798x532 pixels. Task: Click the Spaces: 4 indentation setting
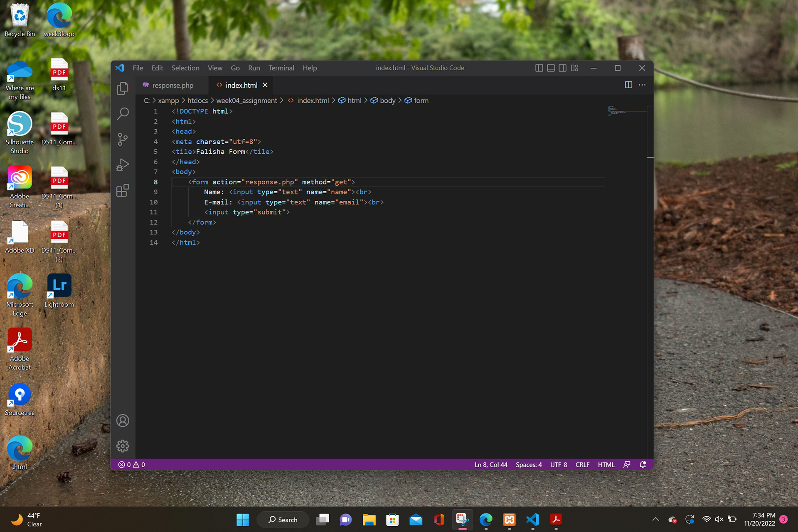(x=528, y=465)
